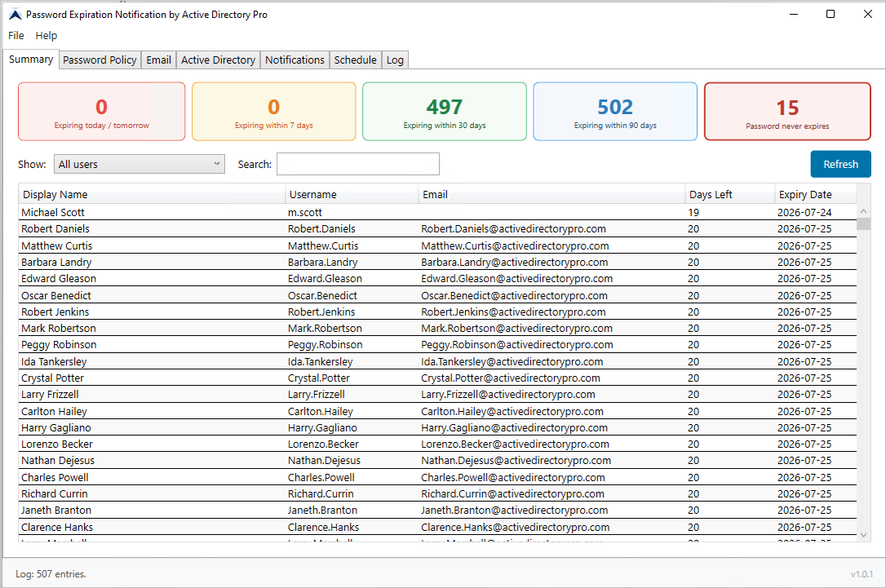Image resolution: width=886 pixels, height=588 pixels.
Task: Click the Log: 507 entries status text
Action: pos(51,574)
